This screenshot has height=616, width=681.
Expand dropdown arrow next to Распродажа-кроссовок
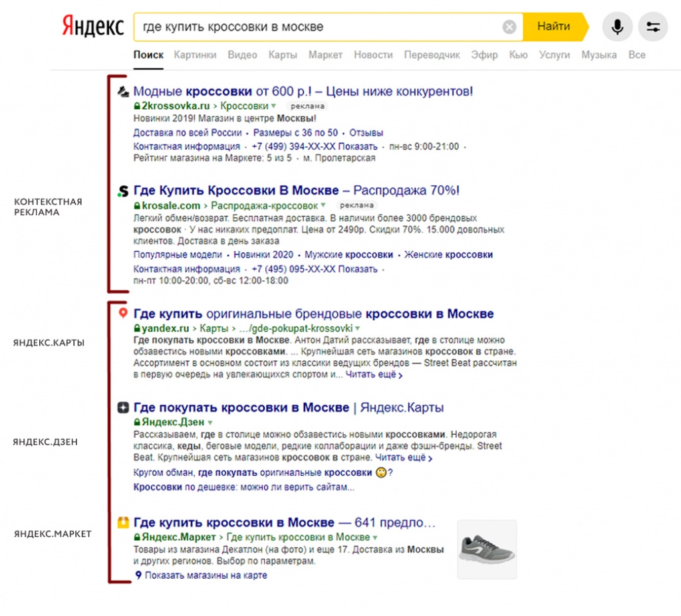coord(323,205)
